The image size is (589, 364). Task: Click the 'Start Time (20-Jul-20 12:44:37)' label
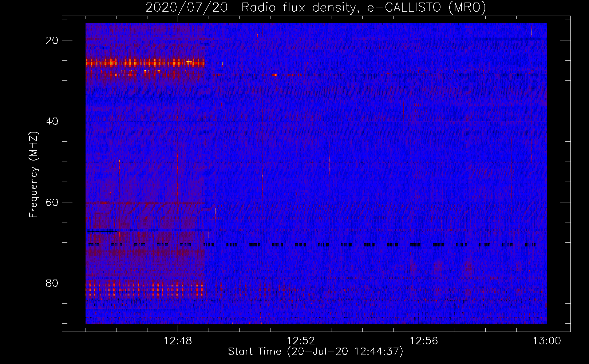[x=316, y=352]
